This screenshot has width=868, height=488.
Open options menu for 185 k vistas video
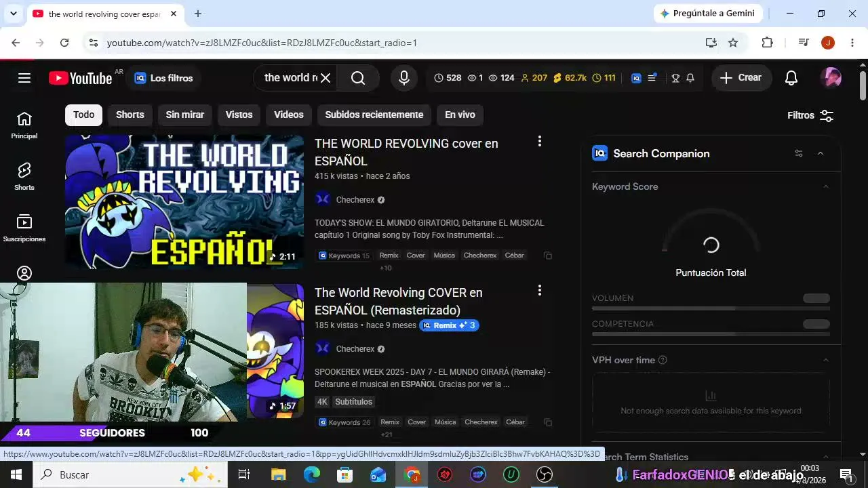540,290
